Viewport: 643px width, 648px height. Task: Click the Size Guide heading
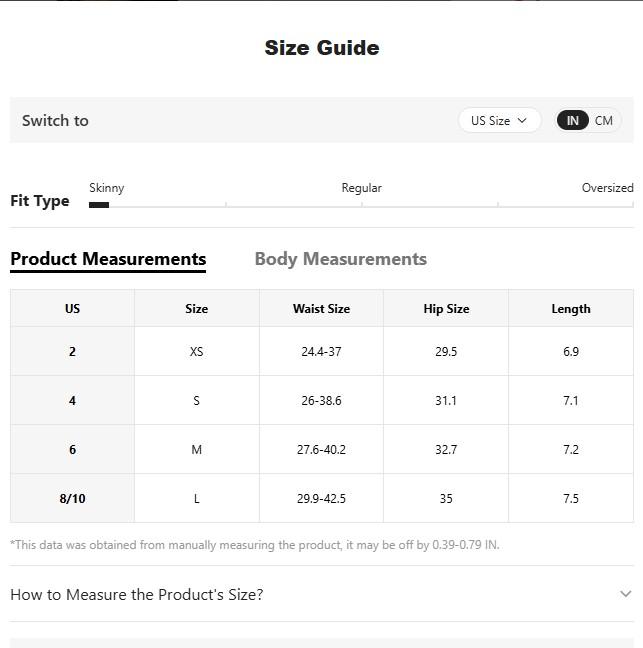click(321, 48)
